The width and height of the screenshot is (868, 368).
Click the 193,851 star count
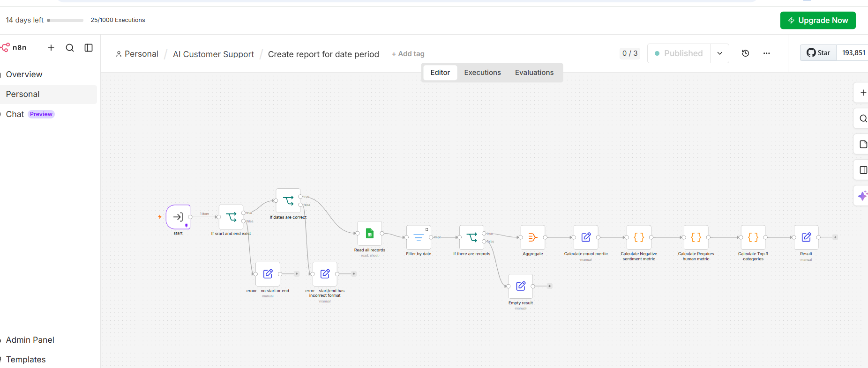pos(853,53)
